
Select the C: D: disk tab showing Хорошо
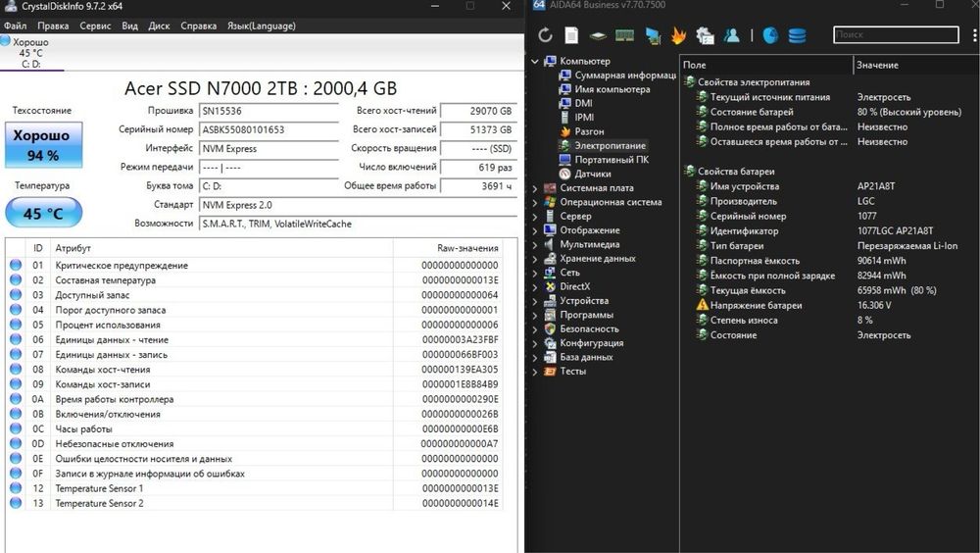[x=30, y=53]
